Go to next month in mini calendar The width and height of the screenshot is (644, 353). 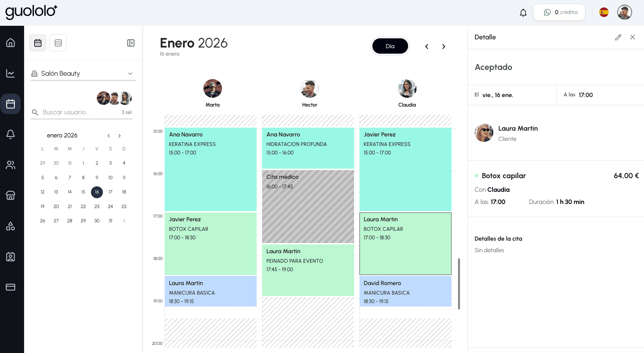click(x=119, y=136)
